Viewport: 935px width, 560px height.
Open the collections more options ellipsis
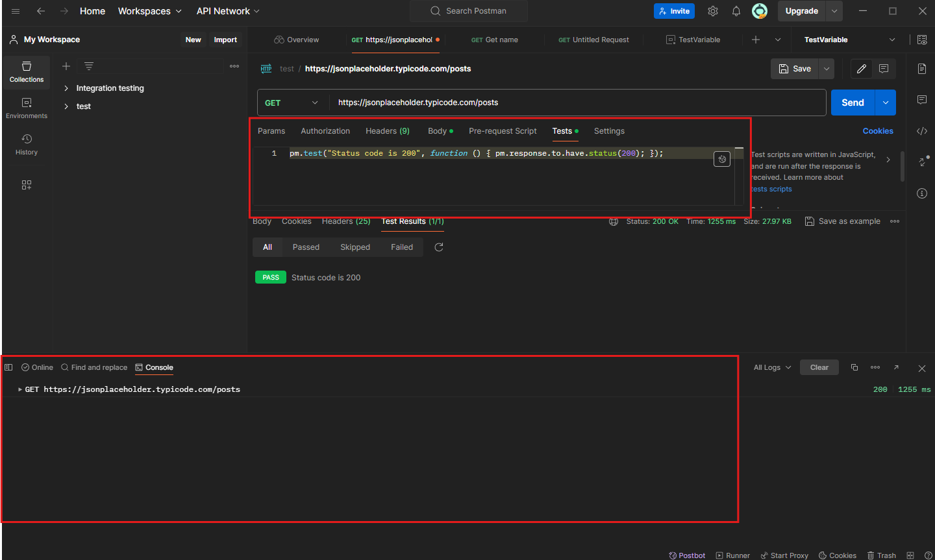pos(234,66)
